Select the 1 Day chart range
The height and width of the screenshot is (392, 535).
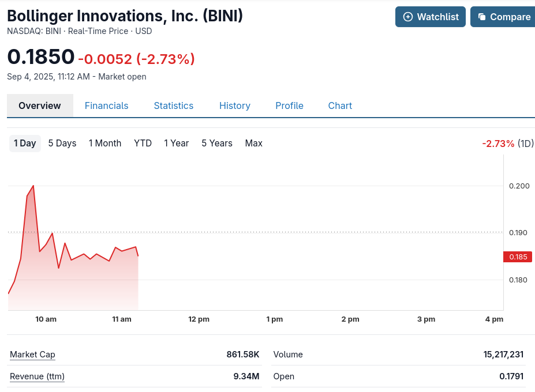click(x=25, y=143)
